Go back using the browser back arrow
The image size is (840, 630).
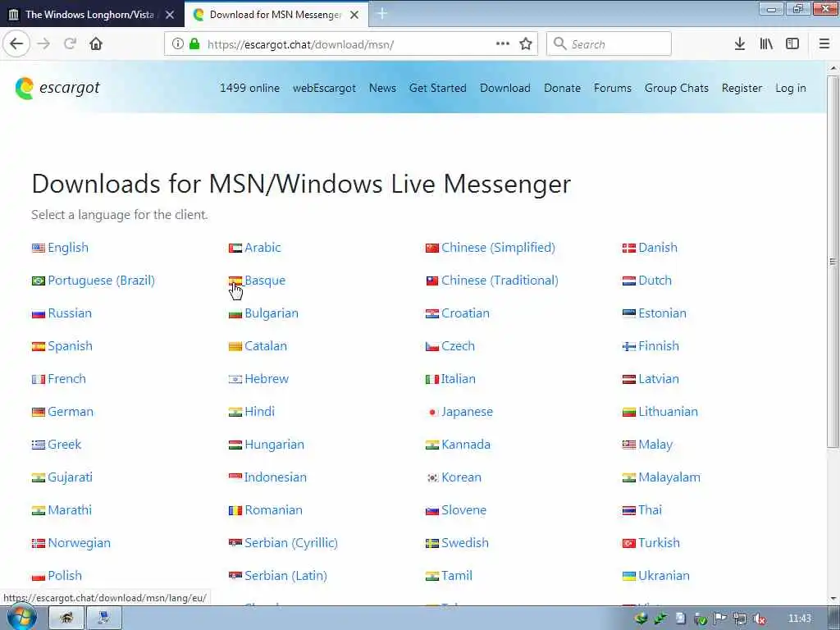[16, 43]
